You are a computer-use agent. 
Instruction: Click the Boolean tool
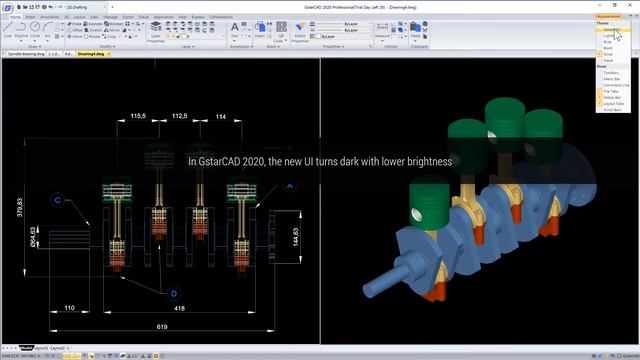(114, 24)
